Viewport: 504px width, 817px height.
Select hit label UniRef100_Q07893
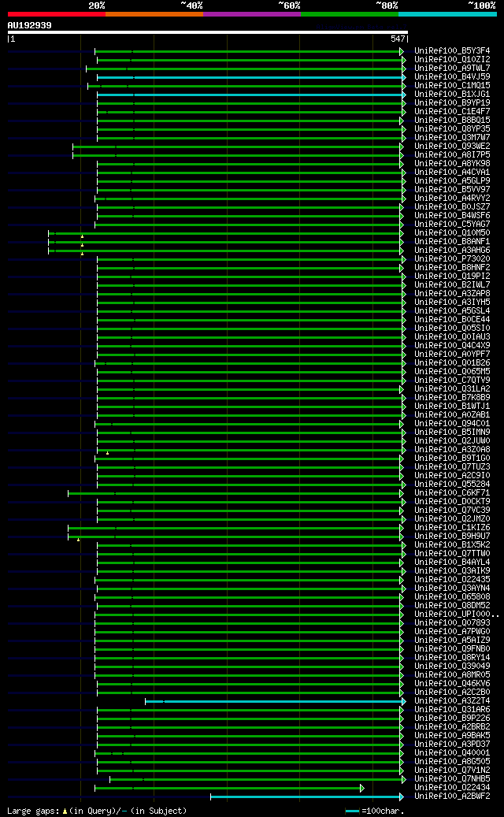(452, 622)
